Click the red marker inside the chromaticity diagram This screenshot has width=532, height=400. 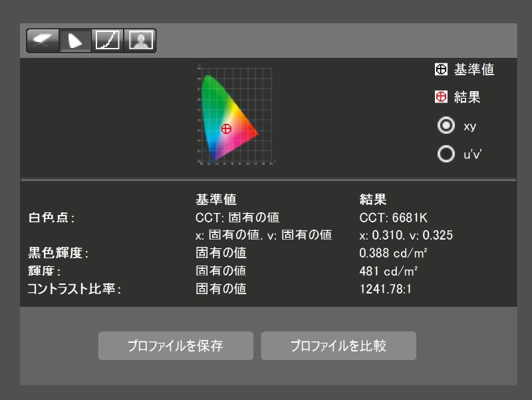pyautogui.click(x=227, y=128)
